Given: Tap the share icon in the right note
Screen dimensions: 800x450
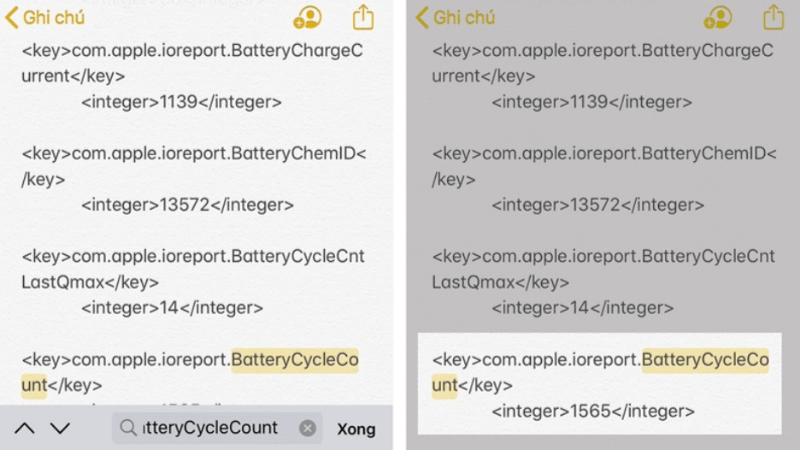Looking at the screenshot, I should (773, 17).
